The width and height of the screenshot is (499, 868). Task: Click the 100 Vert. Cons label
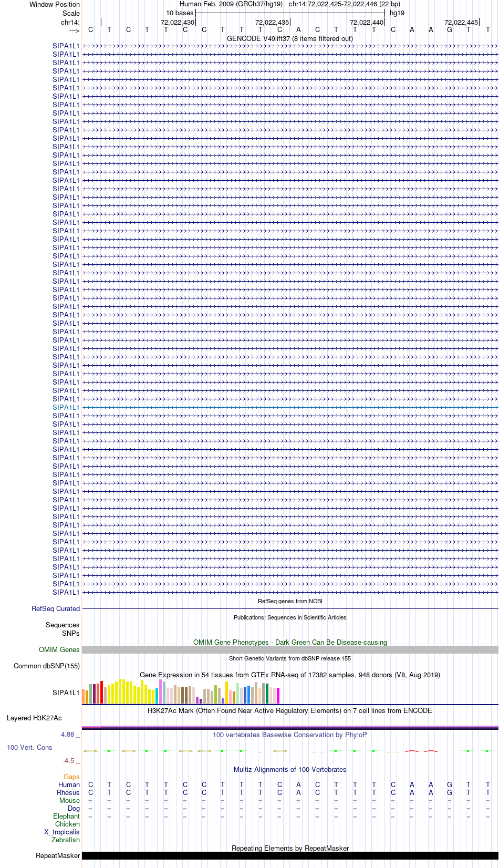29,747
